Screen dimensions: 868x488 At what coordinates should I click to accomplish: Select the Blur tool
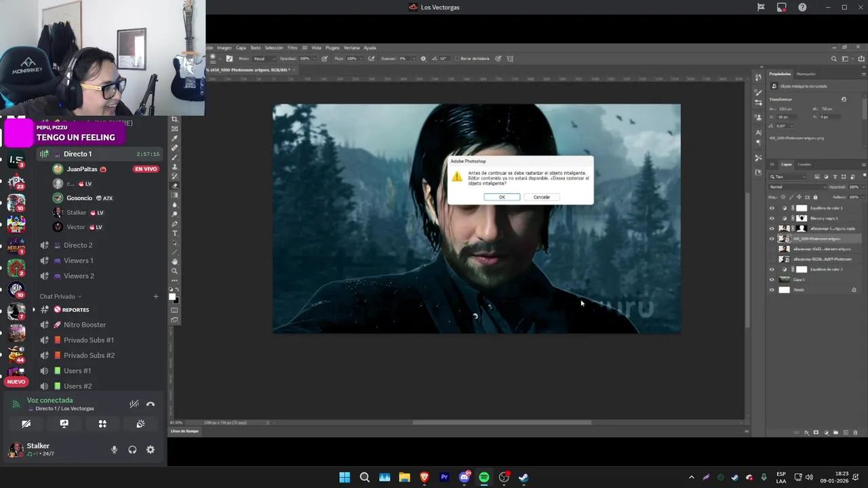174,205
